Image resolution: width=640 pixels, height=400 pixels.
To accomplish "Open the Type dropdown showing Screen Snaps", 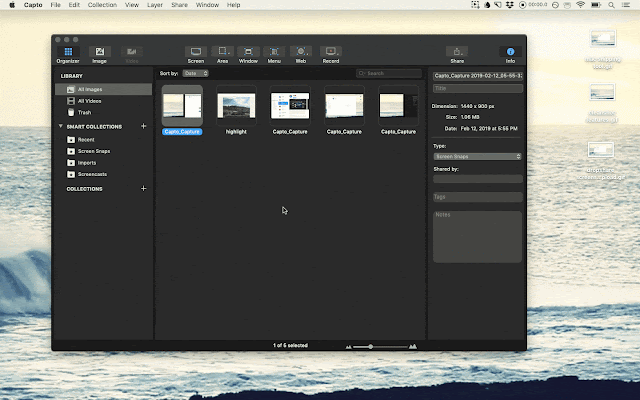I will tap(478, 156).
